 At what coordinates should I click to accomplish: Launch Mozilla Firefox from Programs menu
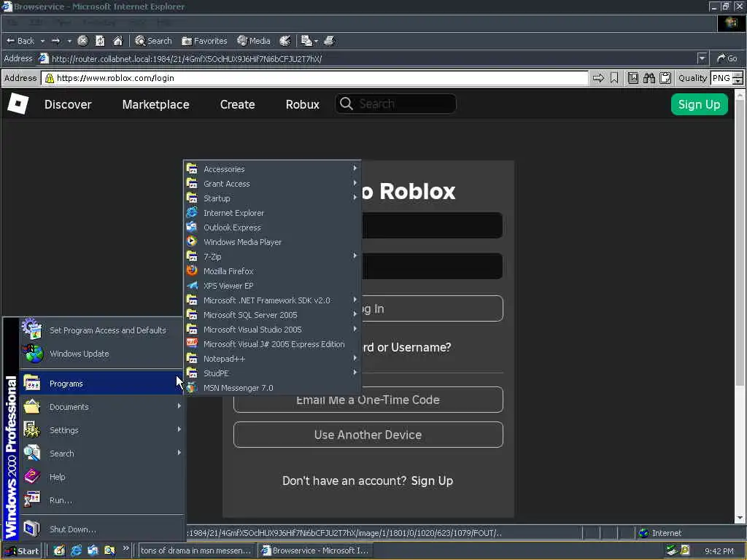click(x=273, y=271)
